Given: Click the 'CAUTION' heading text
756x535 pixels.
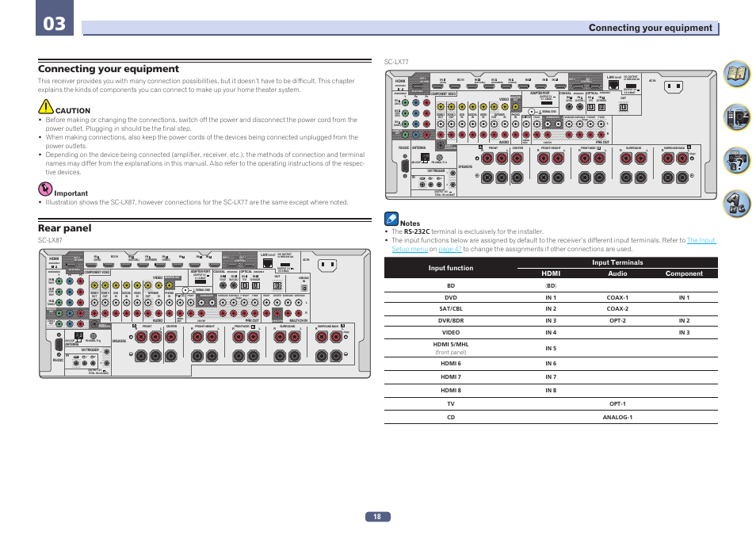Looking at the screenshot, I should pos(73,110).
